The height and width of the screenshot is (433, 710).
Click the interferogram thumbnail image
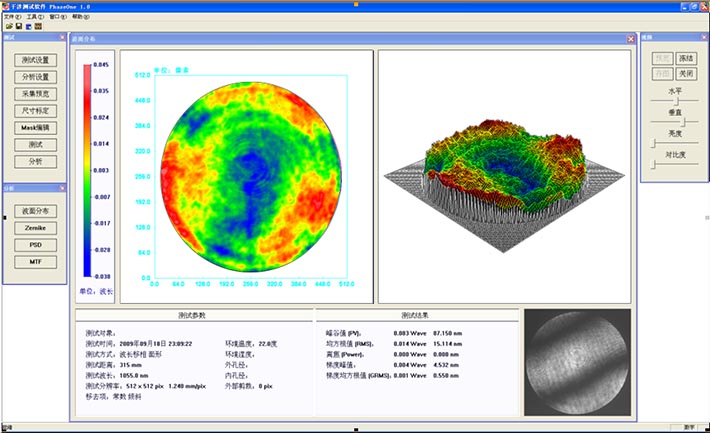577,362
